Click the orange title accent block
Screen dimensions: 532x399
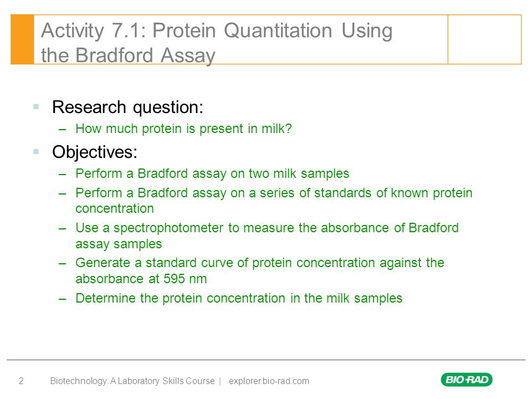[22, 39]
